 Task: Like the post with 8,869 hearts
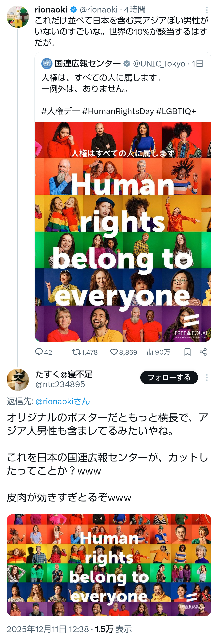point(114,352)
